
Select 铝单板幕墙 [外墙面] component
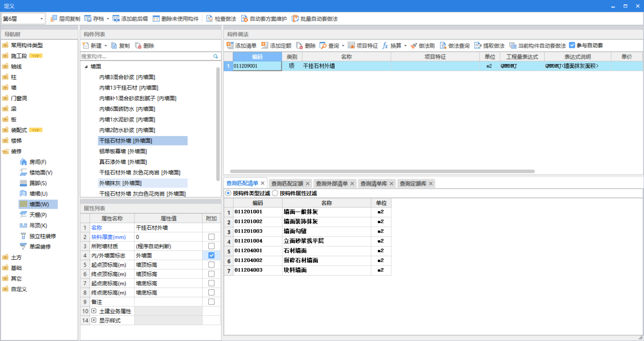pos(123,151)
